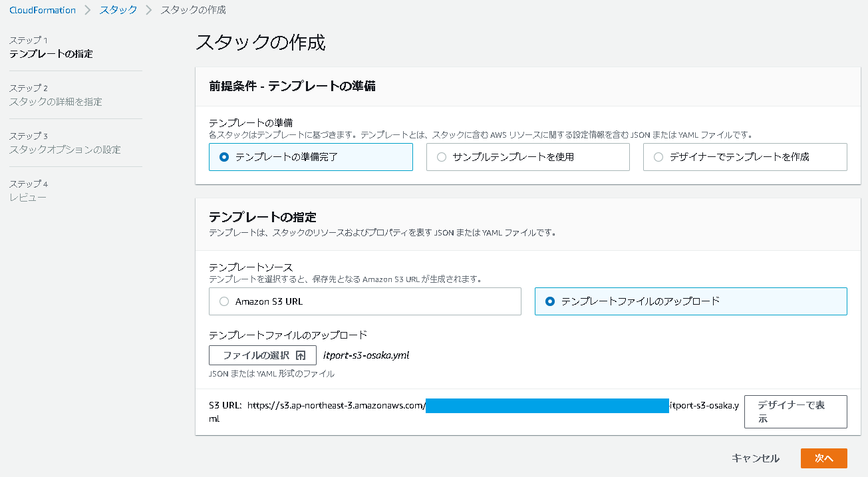Select テンプレートファイルのアップロード radio option
This screenshot has height=477, width=868.
click(x=690, y=301)
